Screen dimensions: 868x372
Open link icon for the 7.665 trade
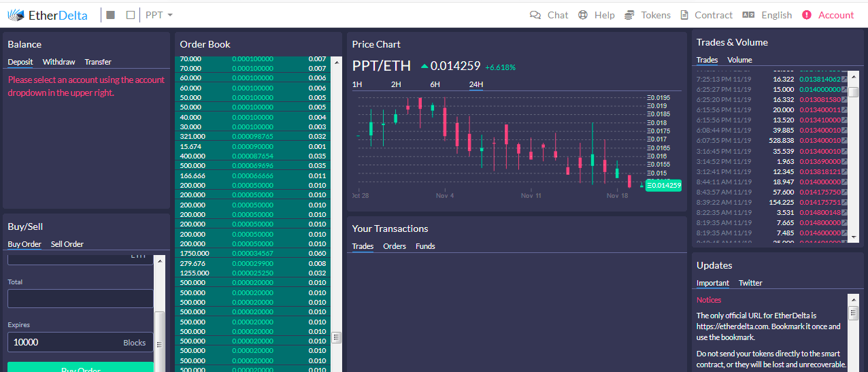point(844,222)
